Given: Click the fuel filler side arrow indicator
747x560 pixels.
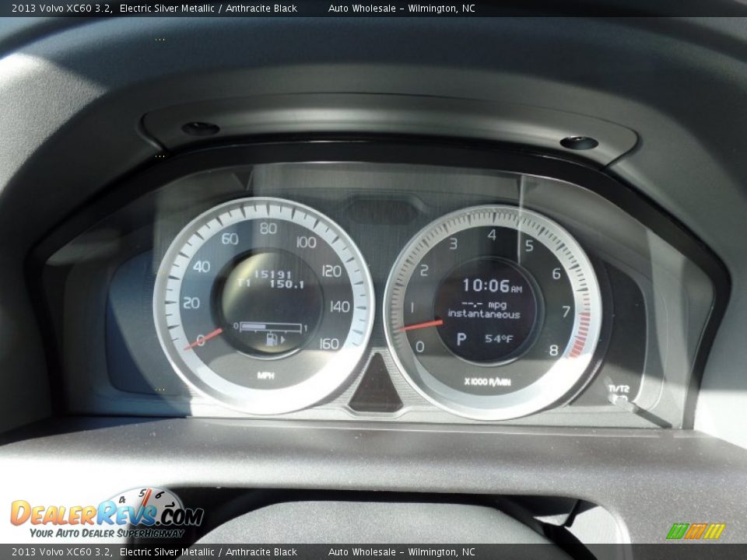Looking at the screenshot, I should point(282,339).
